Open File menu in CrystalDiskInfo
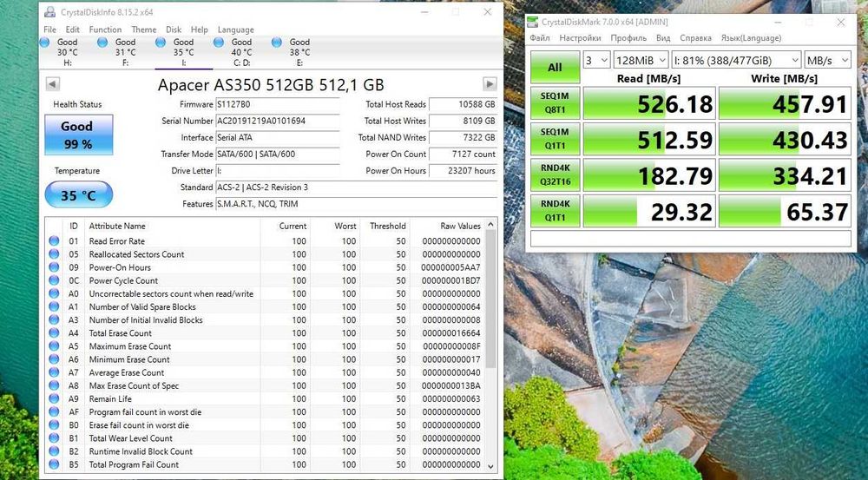Image resolution: width=868 pixels, height=480 pixels. (49, 30)
